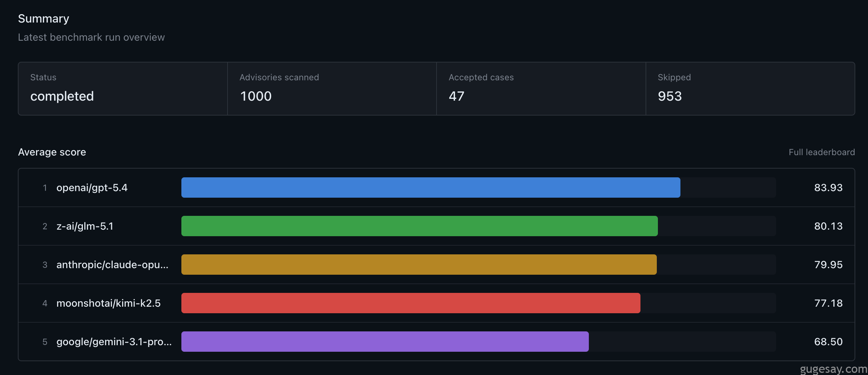Open the Full leaderboard link
Image resolution: width=868 pixels, height=375 pixels.
tap(821, 152)
